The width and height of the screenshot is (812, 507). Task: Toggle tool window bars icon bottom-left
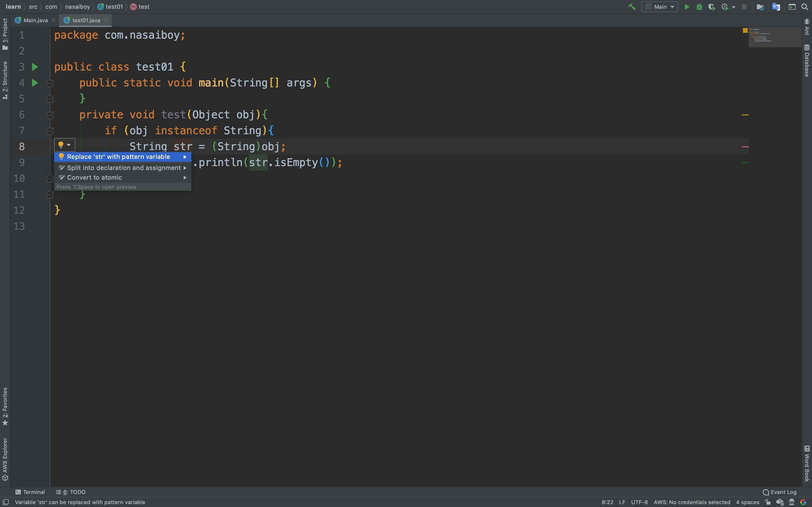point(5,502)
